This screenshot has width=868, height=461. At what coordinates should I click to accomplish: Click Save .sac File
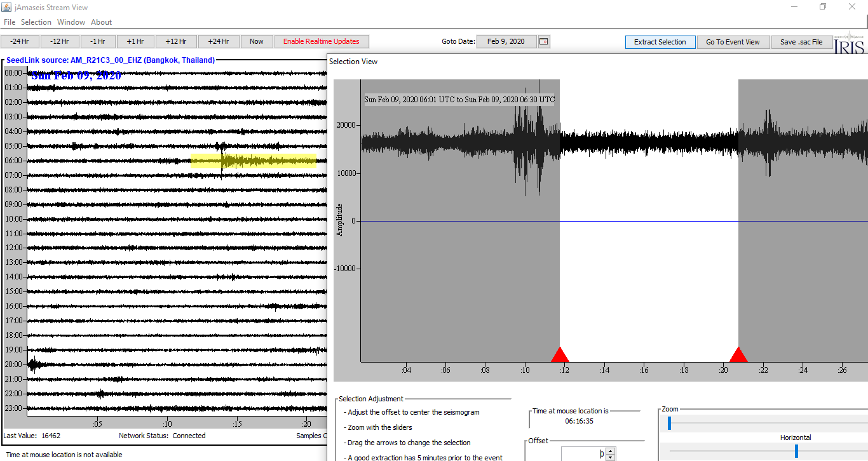[x=801, y=42]
